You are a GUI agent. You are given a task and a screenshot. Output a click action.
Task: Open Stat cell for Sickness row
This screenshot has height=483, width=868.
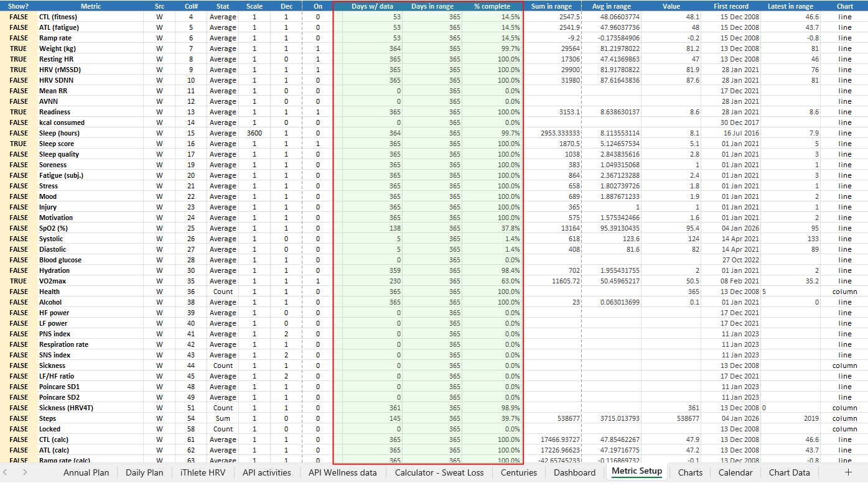tap(223, 366)
